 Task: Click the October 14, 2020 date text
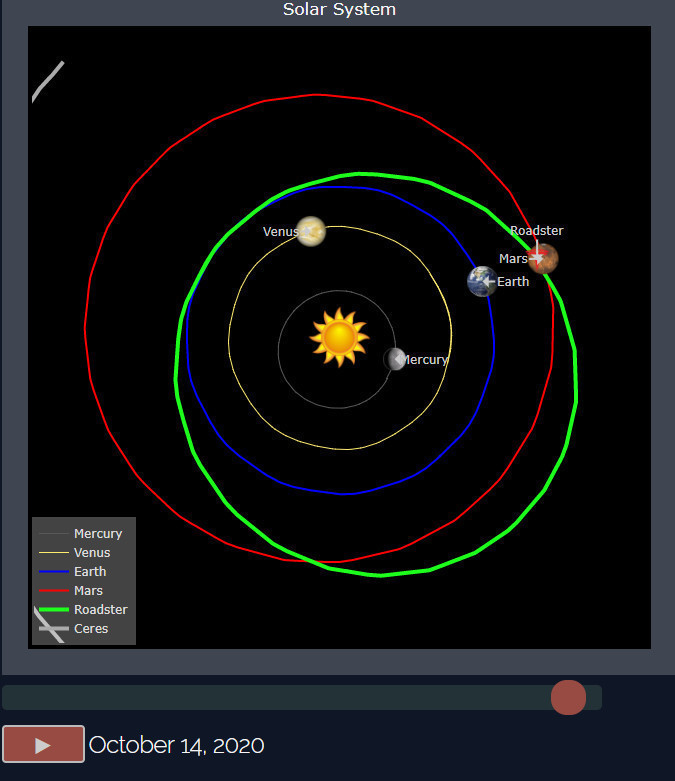coord(177,745)
